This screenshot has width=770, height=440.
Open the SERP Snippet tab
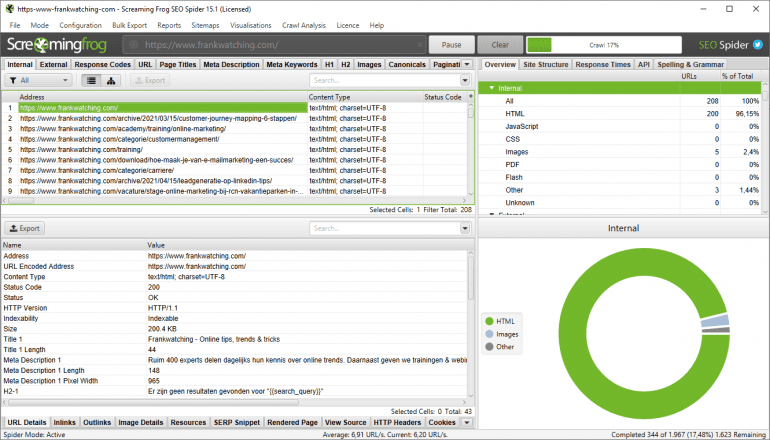tap(237, 422)
